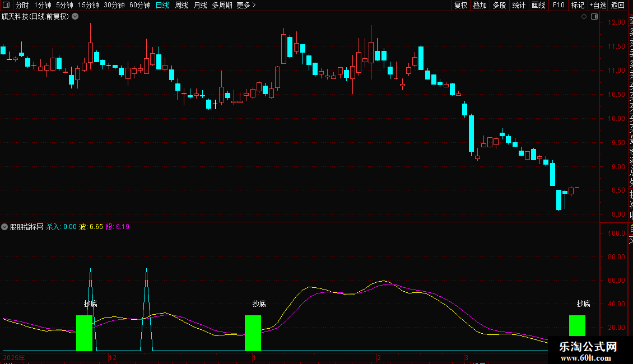Click the 复权 button
Screen dimensions: 633x364
(x=460, y=5)
